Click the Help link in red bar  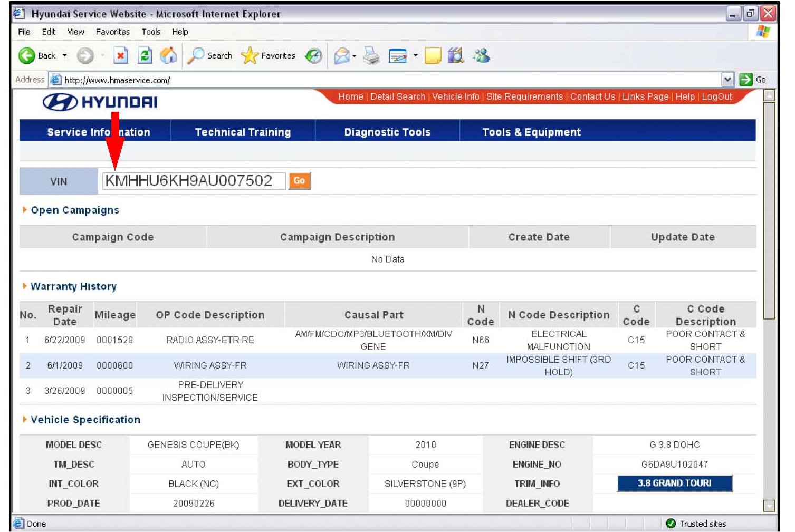[x=685, y=96]
